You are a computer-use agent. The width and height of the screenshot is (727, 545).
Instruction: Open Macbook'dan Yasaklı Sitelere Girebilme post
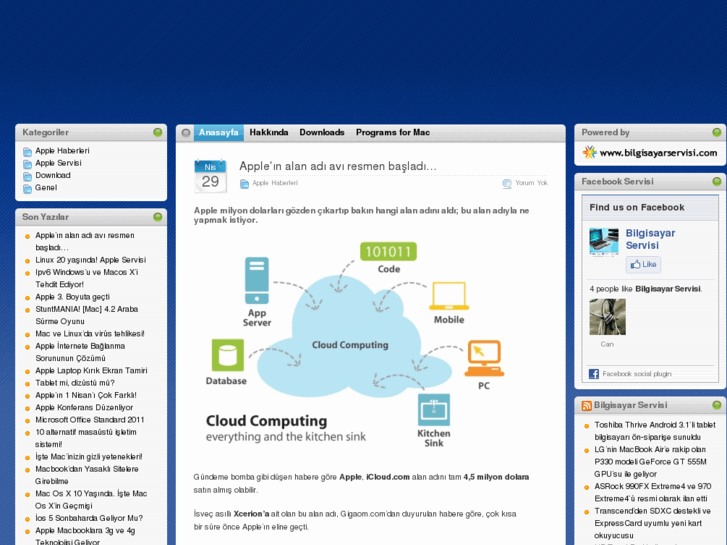[87, 475]
